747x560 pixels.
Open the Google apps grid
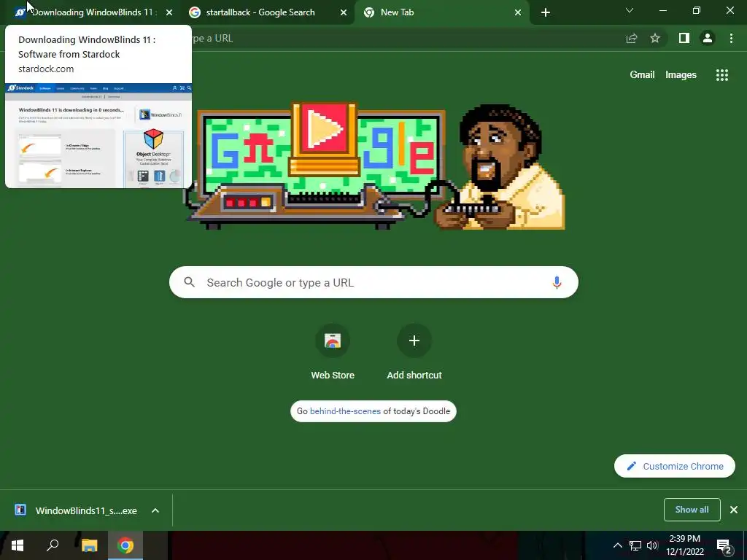click(x=721, y=75)
